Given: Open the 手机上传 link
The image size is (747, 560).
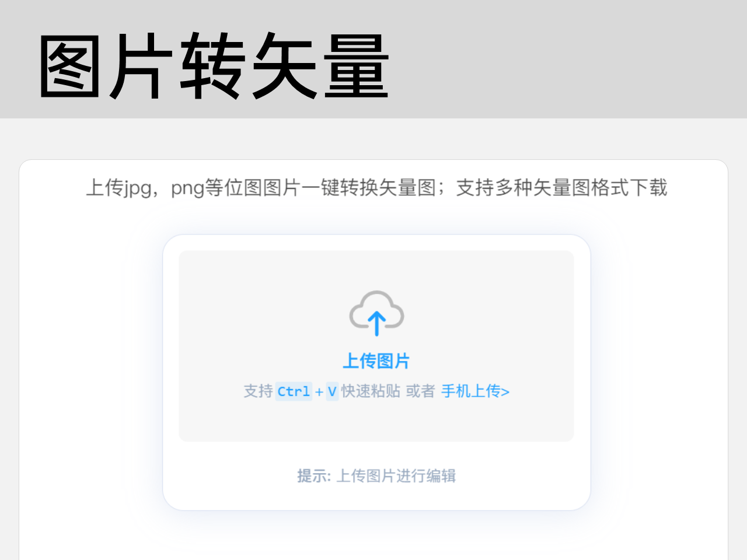Looking at the screenshot, I should coord(475,391).
